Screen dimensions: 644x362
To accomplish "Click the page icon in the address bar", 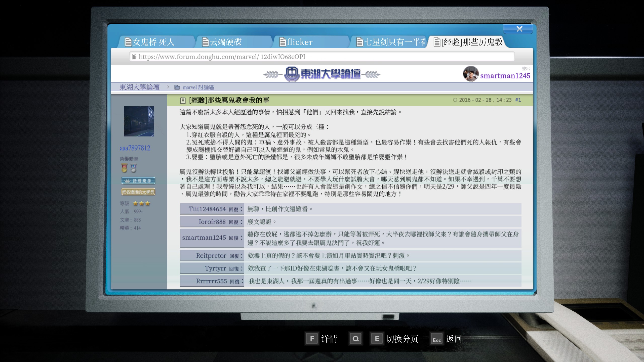I will (x=134, y=57).
